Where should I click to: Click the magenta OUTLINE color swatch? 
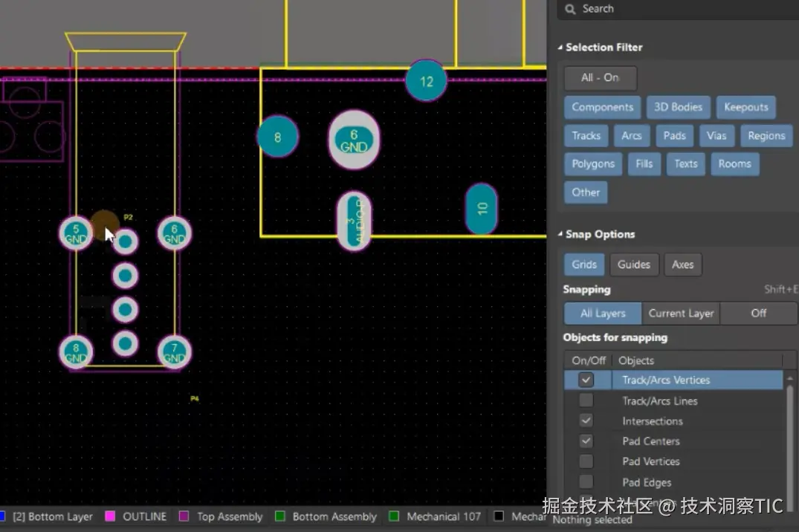click(x=109, y=516)
